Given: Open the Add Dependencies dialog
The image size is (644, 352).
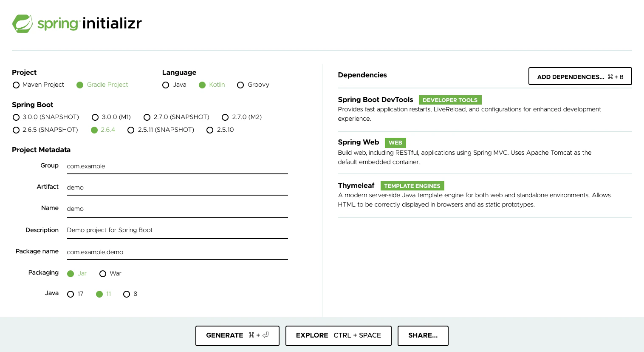Looking at the screenshot, I should 580,77.
